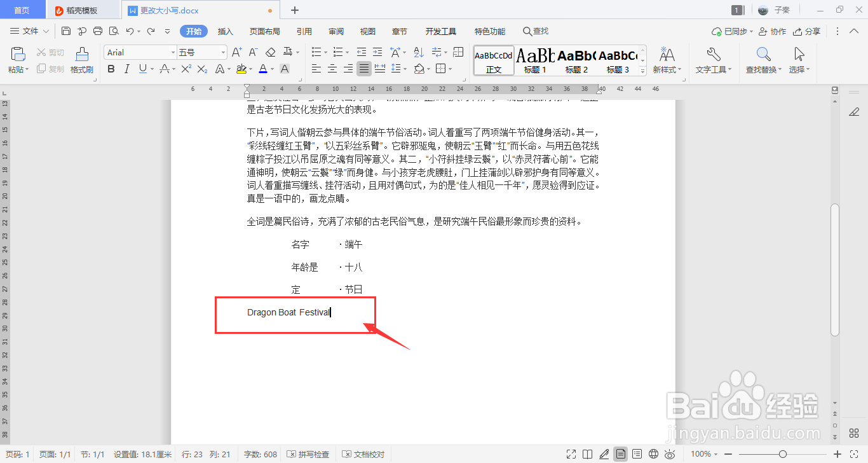The width and height of the screenshot is (868, 463).
Task: Apply subscript formatting
Action: point(202,69)
